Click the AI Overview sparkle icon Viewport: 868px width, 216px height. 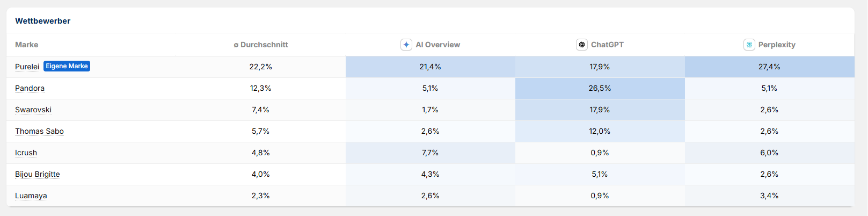coord(406,45)
